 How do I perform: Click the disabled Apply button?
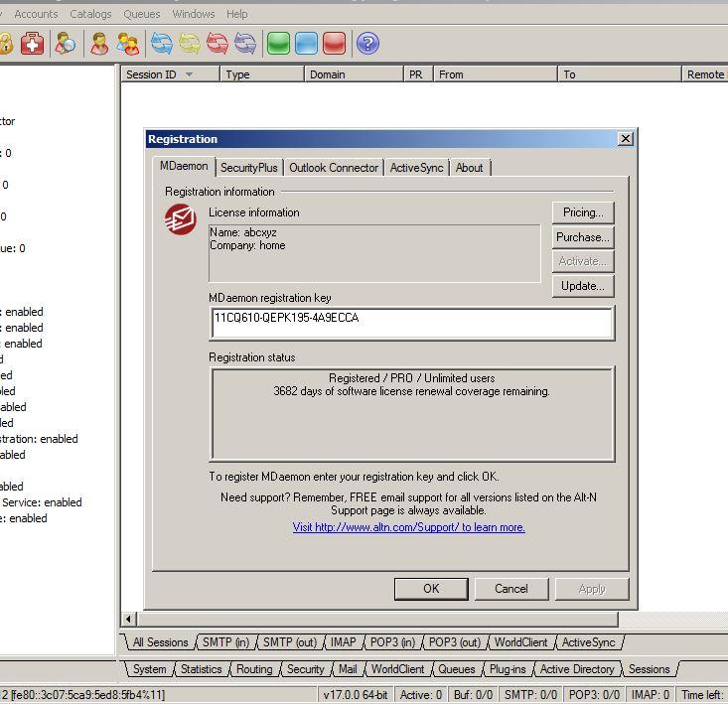[x=592, y=589]
